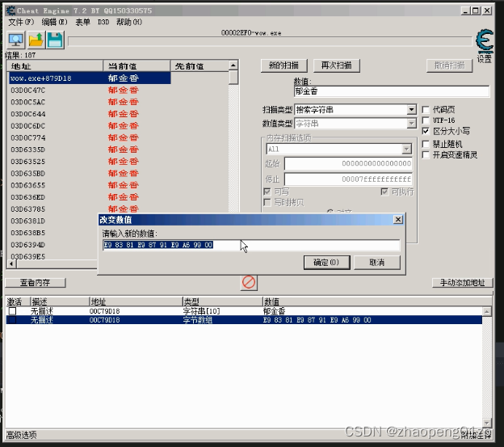Viewport: 504px width, 447px height.
Task: Close the change value dialog
Action: click(x=398, y=219)
